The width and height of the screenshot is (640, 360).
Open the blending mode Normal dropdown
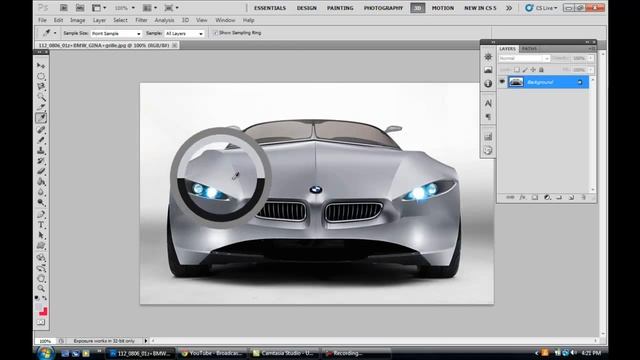pyautogui.click(x=524, y=58)
